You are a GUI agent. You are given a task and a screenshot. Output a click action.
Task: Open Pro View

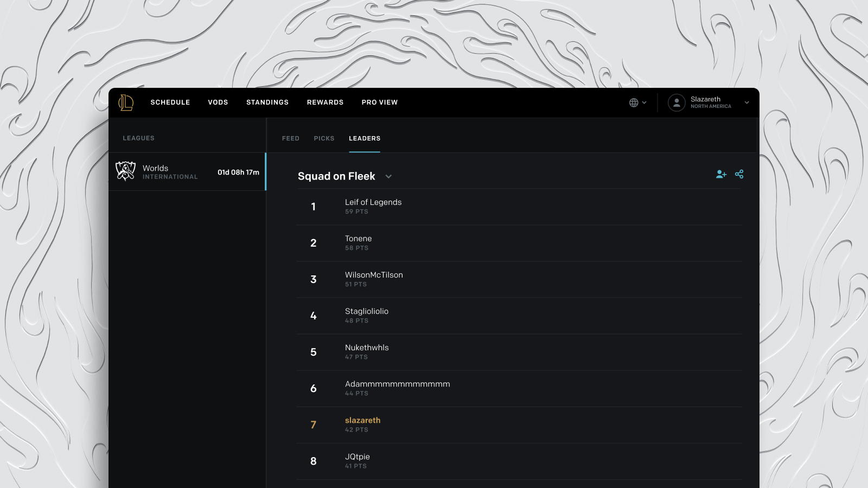tap(380, 102)
